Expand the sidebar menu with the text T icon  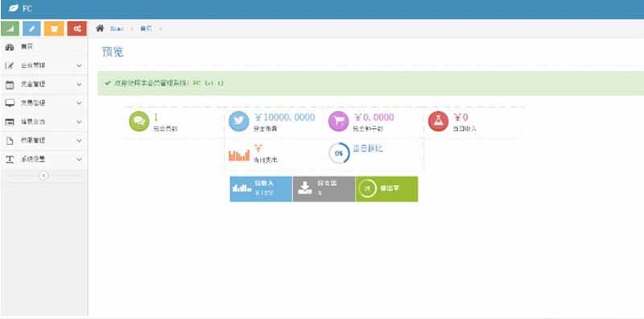pyautogui.click(x=44, y=159)
